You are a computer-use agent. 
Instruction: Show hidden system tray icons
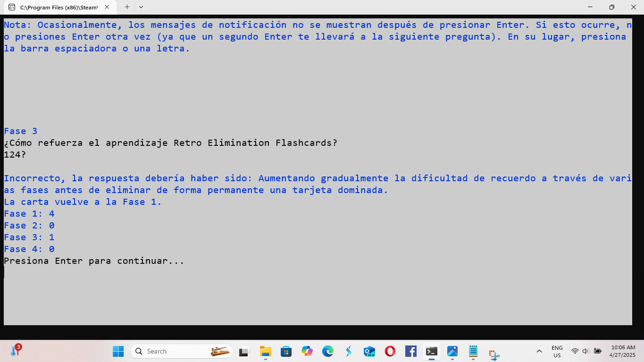click(x=539, y=351)
